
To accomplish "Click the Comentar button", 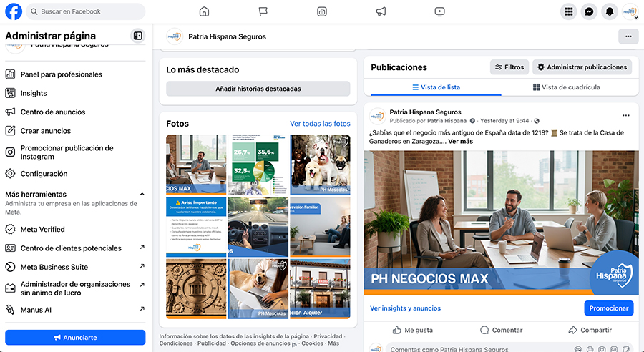I will [501, 330].
